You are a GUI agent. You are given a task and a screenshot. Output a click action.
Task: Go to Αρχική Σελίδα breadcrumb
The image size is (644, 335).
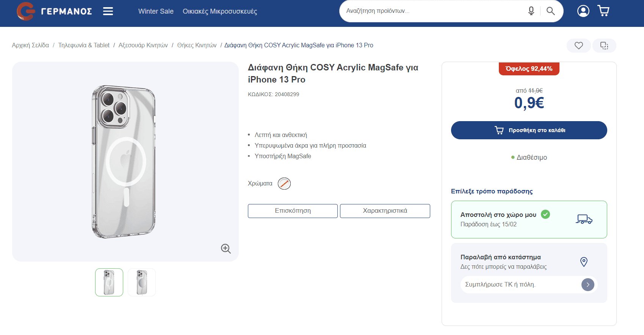click(30, 45)
